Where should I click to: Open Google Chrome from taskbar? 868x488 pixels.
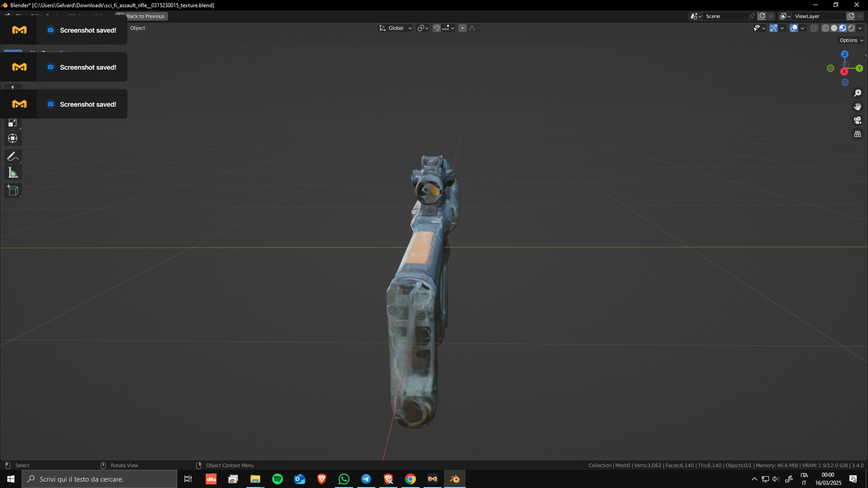(x=410, y=479)
